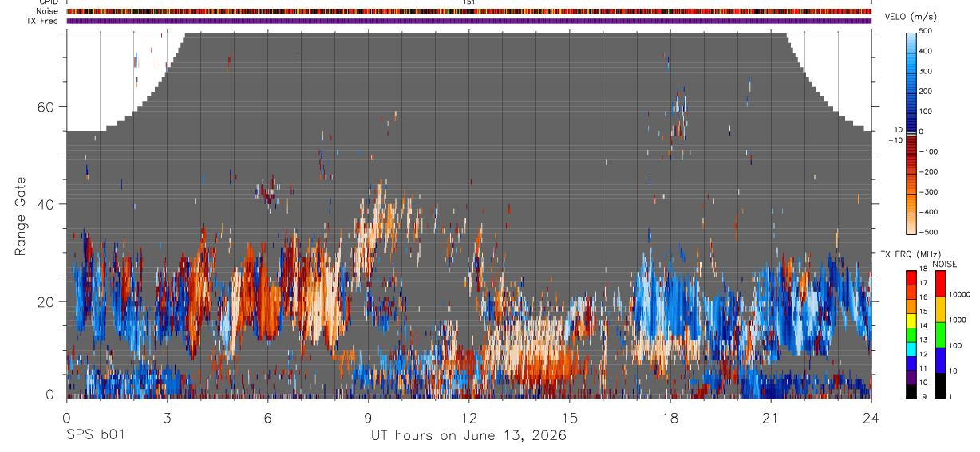
Task: Click the 10000 noise scale label
Action: click(x=959, y=295)
